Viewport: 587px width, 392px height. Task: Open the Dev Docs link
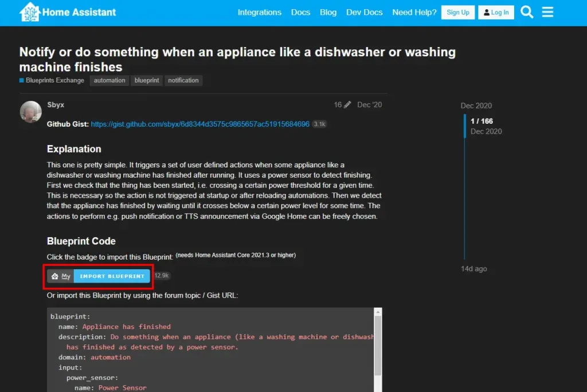364,12
